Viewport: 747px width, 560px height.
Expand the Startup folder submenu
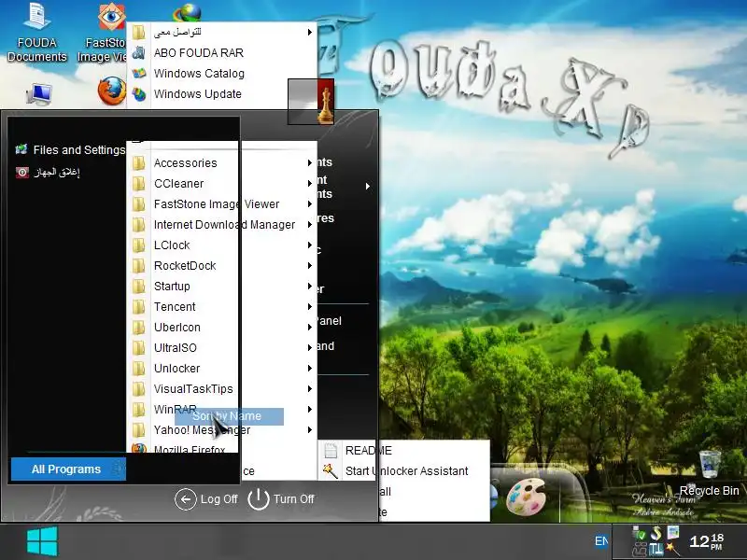[222, 286]
